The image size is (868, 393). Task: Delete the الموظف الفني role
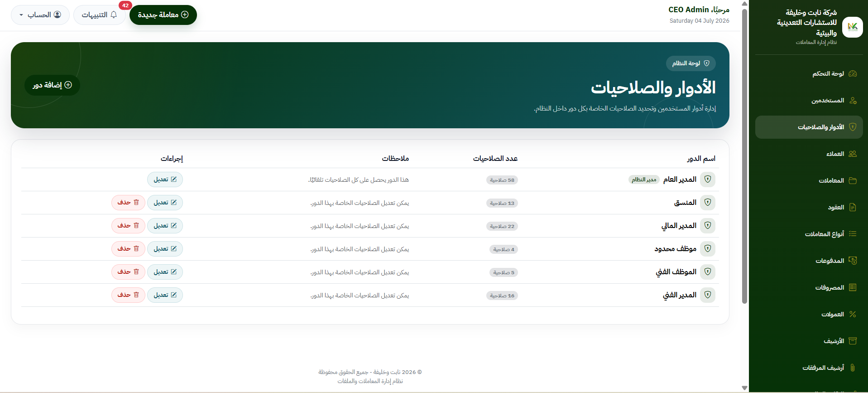click(x=128, y=272)
